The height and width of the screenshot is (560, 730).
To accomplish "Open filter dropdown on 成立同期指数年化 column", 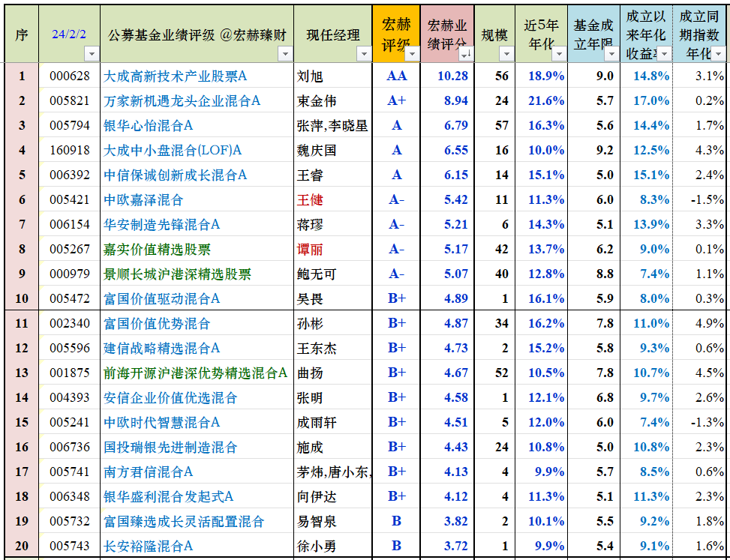I will 718,55.
